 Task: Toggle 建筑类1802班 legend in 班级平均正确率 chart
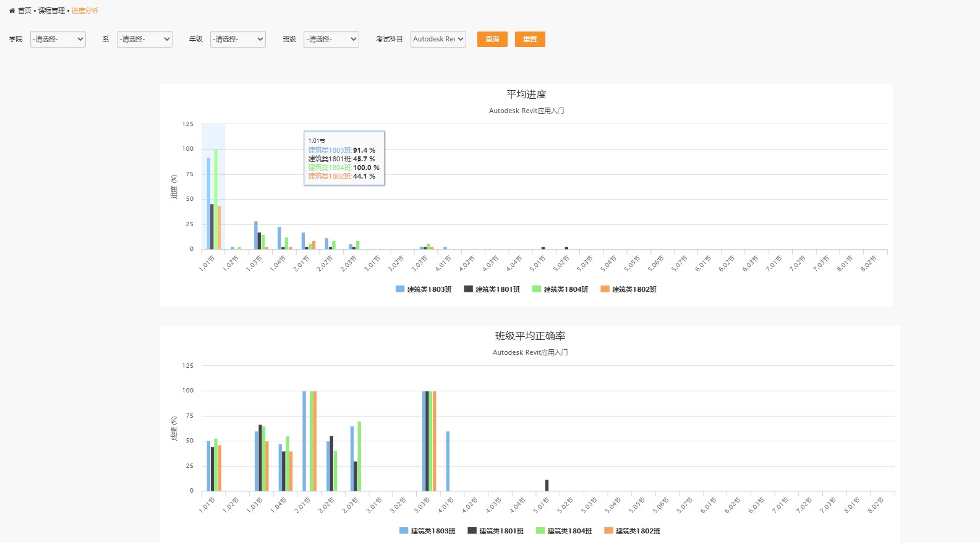[633, 531]
